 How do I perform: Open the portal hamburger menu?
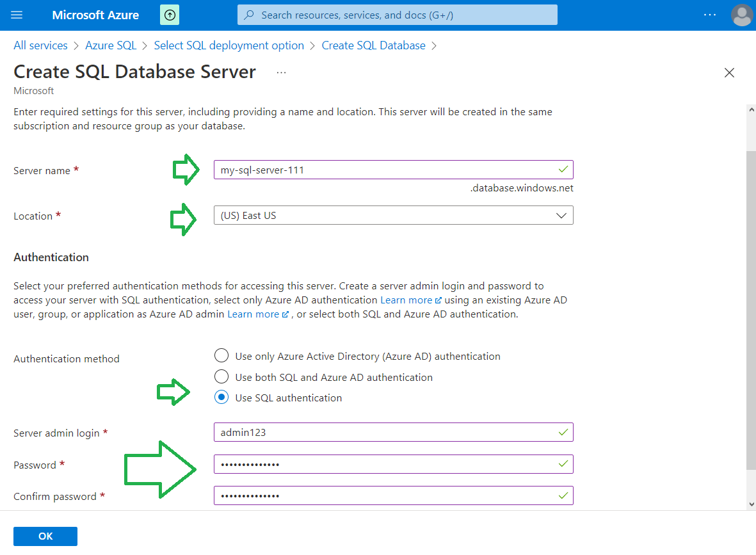point(17,15)
